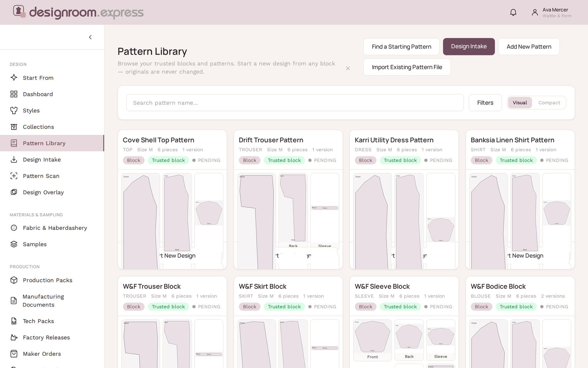The height and width of the screenshot is (368, 588).
Task: Open Fabric & Haberdashery in the sidebar
Action: pyautogui.click(x=52, y=228)
